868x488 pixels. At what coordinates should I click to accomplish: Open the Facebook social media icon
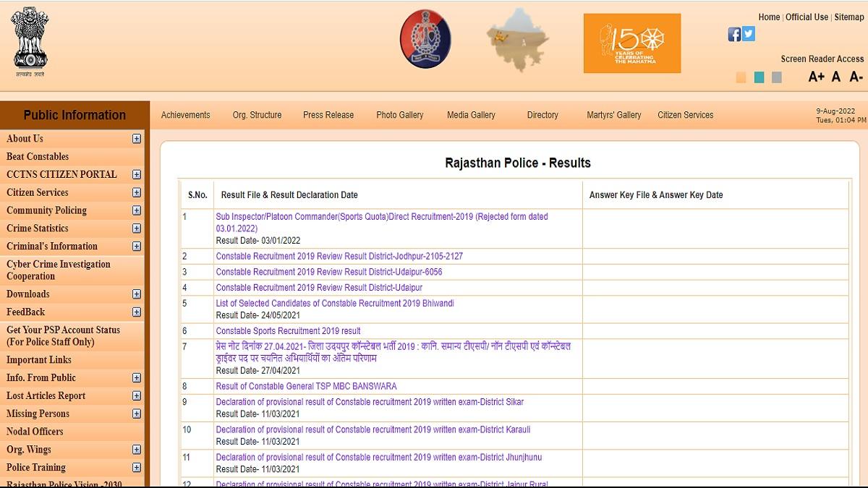click(733, 33)
